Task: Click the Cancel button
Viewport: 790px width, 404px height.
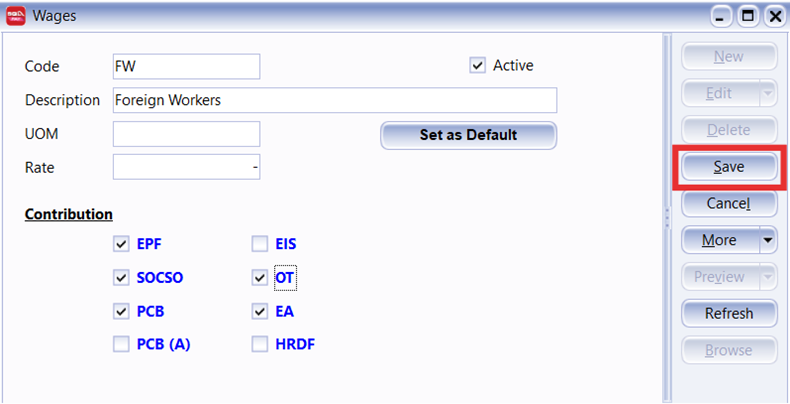Action: (x=728, y=203)
